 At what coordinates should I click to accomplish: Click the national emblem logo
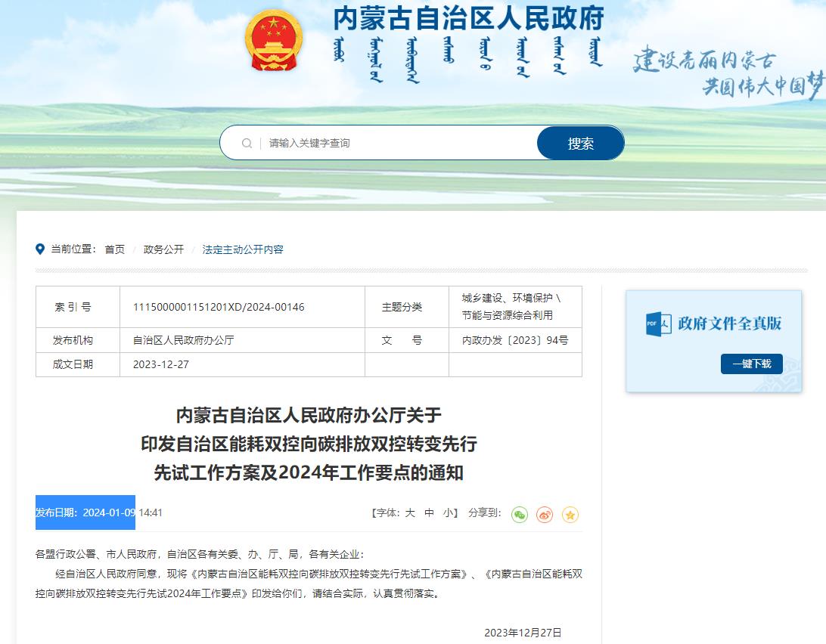[x=274, y=41]
